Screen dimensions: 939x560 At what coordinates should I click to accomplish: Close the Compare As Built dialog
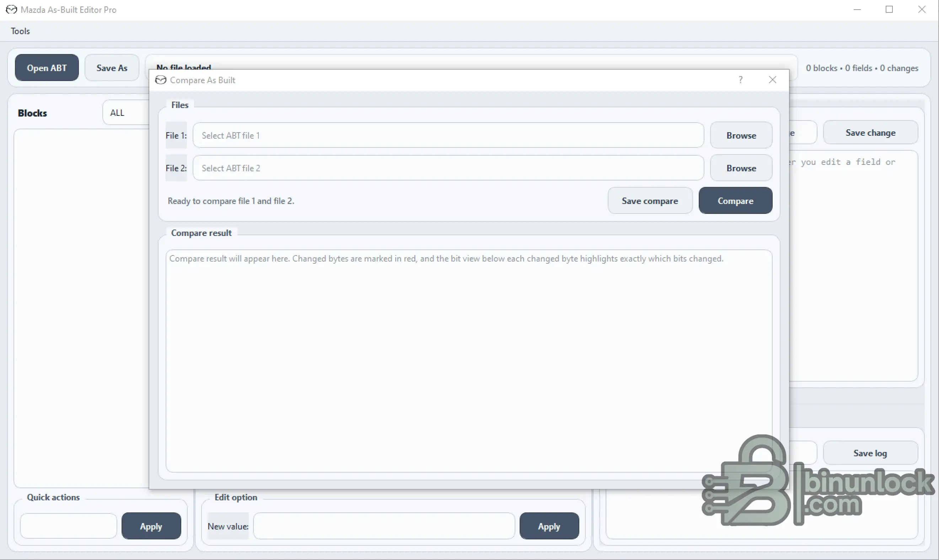(773, 80)
